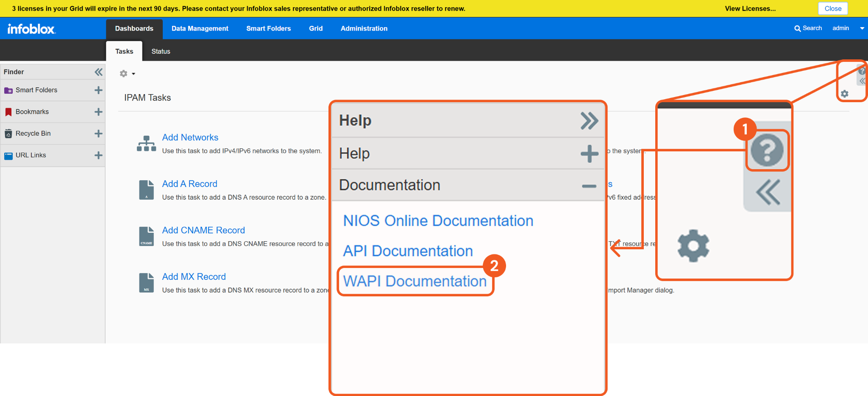Viewport: 868px width, 396px height.
Task: Collapse the Finder panel with double chevron
Action: pos(98,72)
